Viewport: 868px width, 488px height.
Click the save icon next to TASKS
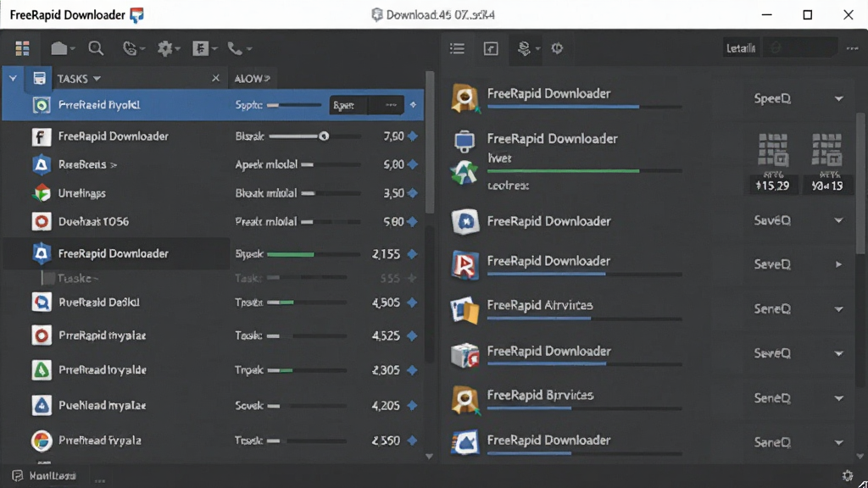39,79
